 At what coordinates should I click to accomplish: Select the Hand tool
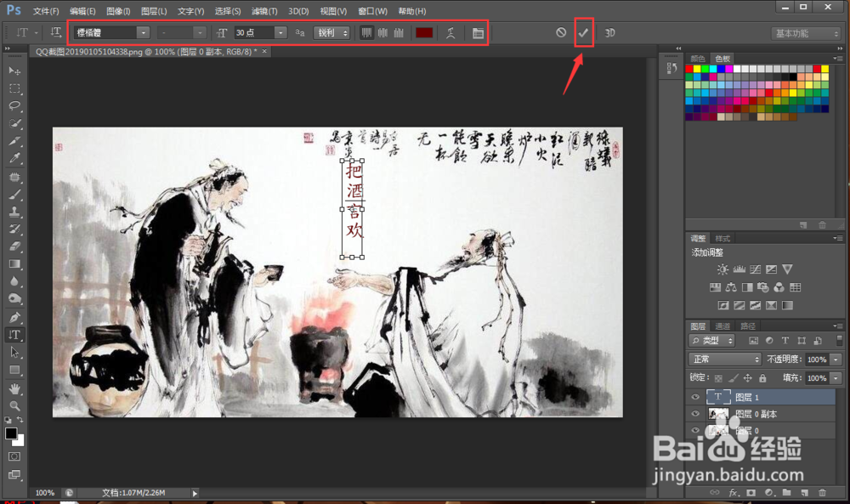14,388
